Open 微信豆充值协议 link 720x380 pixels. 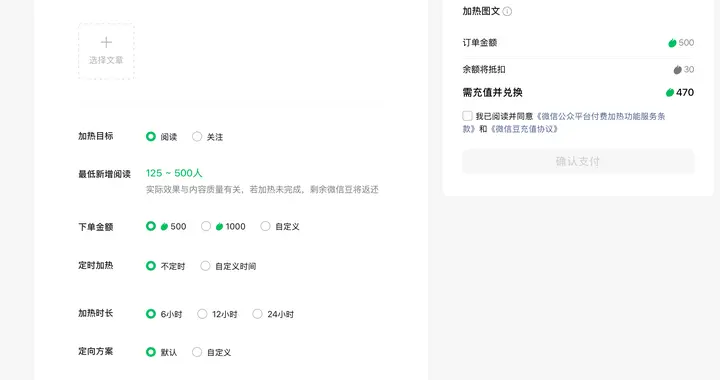click(524, 129)
